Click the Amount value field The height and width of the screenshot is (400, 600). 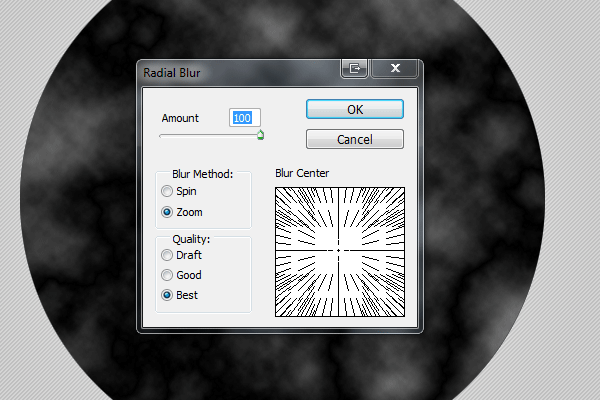[x=245, y=118]
